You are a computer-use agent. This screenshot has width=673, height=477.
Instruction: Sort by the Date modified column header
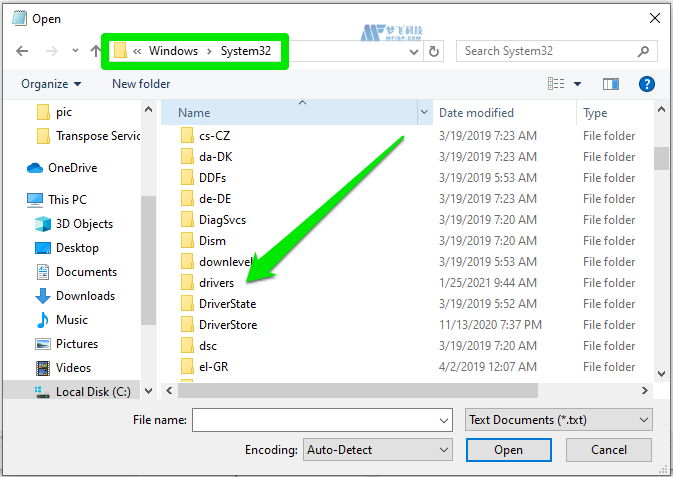point(476,113)
